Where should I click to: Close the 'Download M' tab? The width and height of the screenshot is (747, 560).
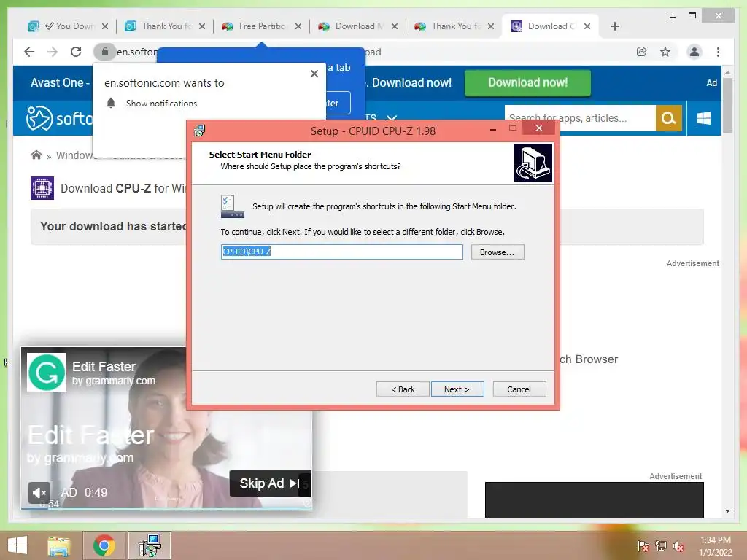pos(395,26)
